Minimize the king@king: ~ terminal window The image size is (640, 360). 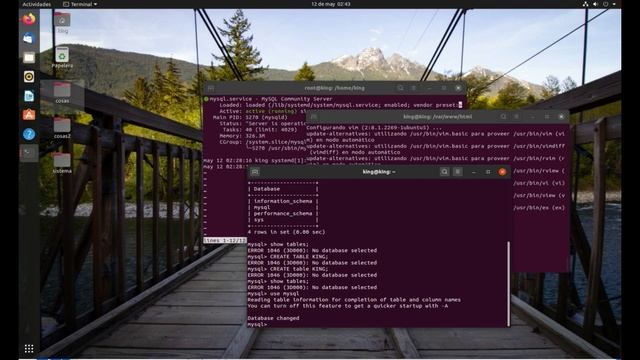[x=473, y=172]
